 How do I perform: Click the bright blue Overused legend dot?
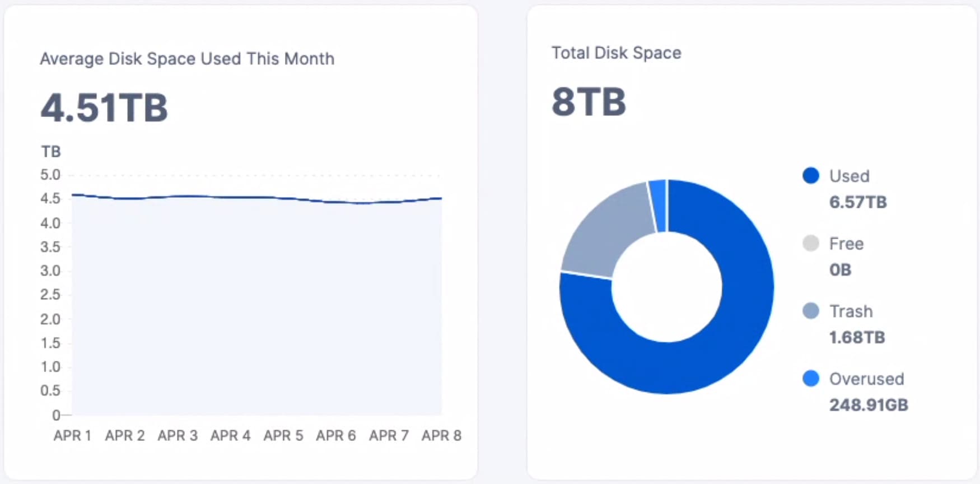[810, 379]
